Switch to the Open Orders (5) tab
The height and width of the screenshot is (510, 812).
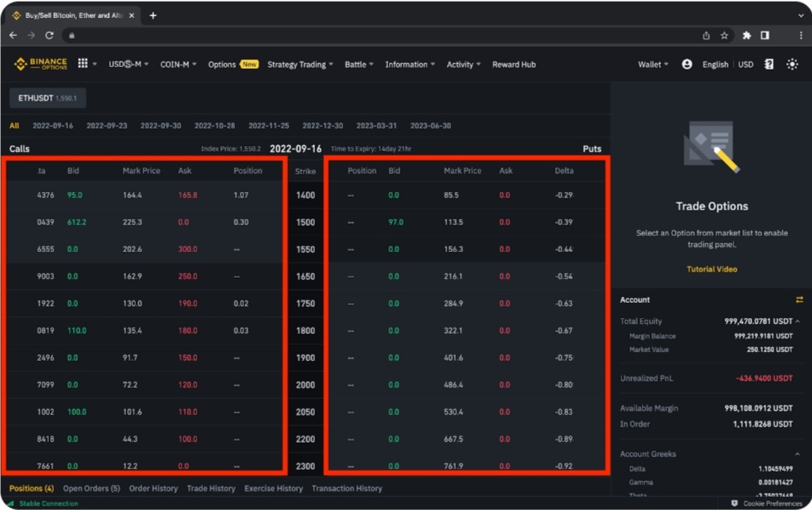[92, 489]
